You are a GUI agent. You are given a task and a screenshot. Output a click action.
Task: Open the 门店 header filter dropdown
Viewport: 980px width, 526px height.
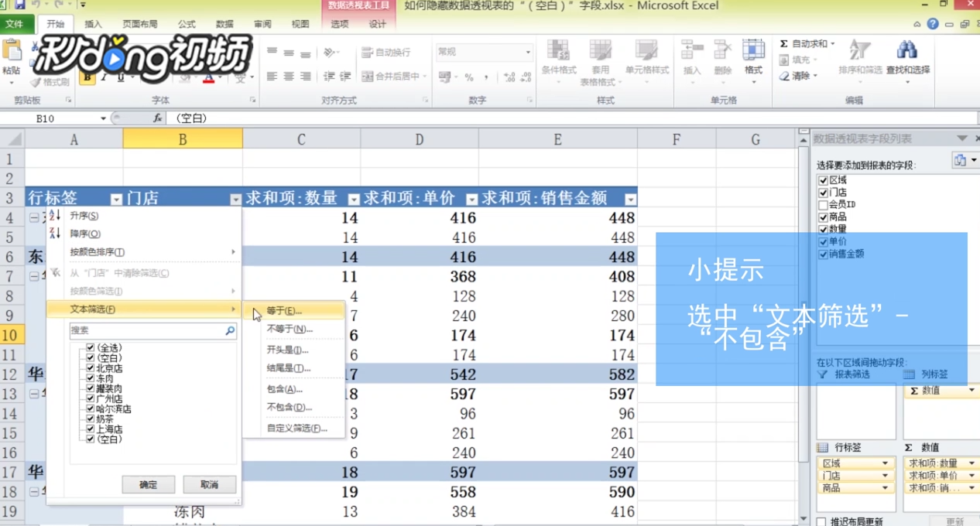pyautogui.click(x=235, y=199)
